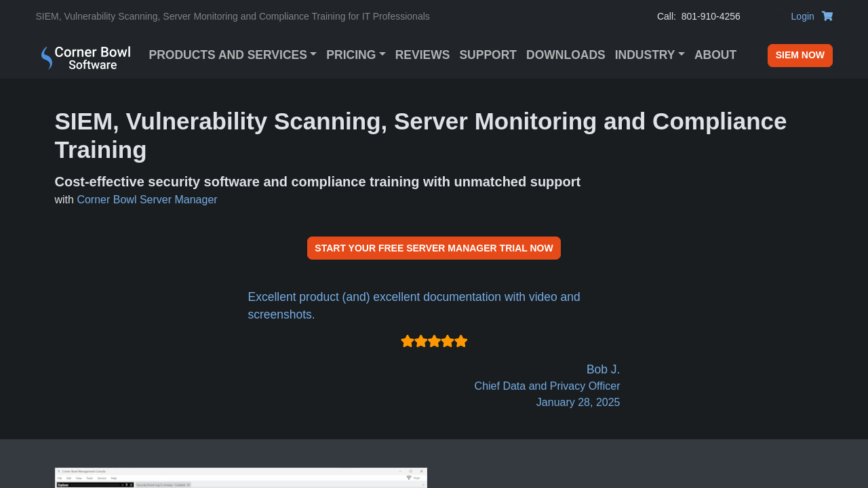Image resolution: width=868 pixels, height=488 pixels.
Task: Click the Login link
Action: [802, 16]
